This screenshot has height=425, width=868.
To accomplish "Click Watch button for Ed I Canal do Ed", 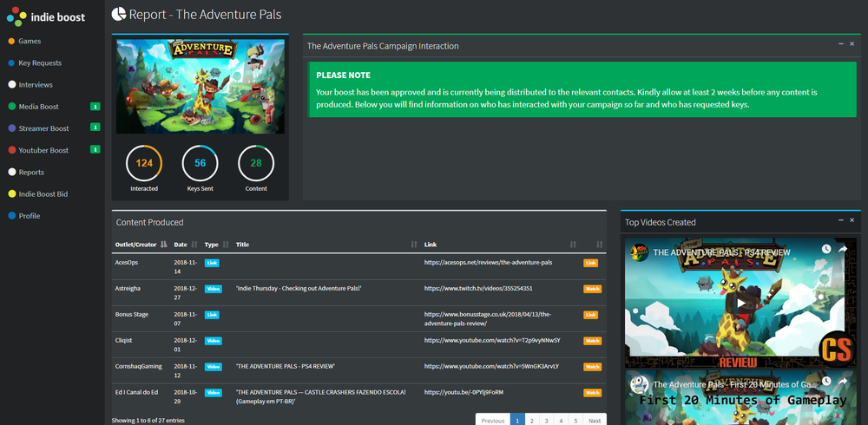I will pos(592,393).
